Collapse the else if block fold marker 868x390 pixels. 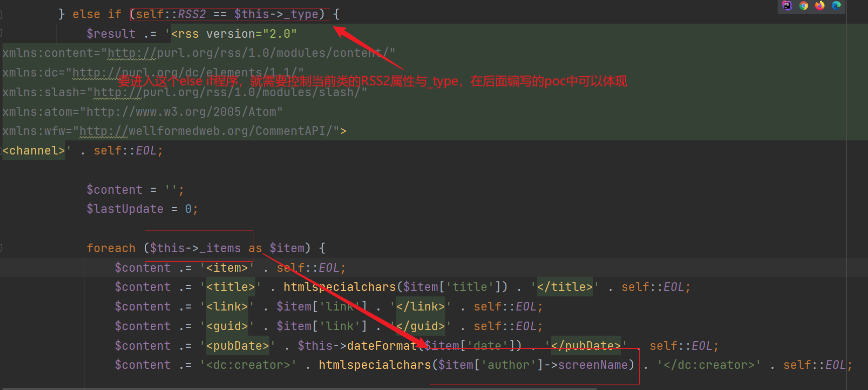[2, 14]
